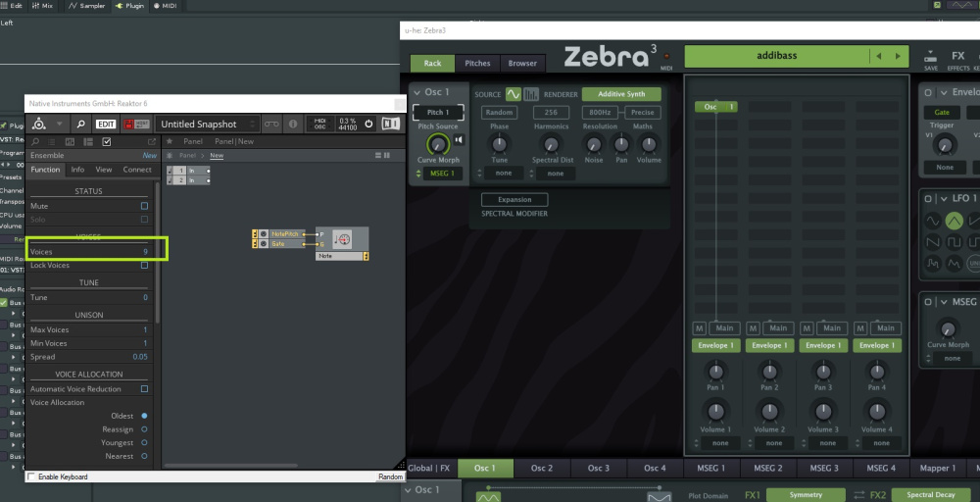Click the Expansion spectral modifier button
The height and width of the screenshot is (502, 980).
[x=514, y=200]
